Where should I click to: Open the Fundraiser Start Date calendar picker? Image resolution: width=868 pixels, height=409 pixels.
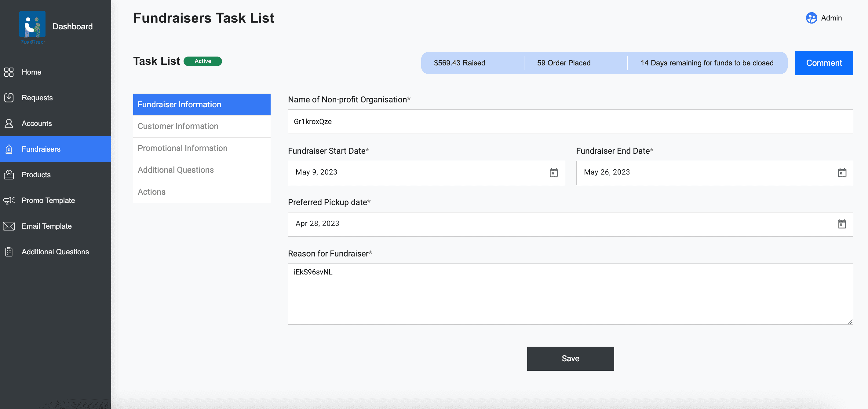tap(554, 173)
